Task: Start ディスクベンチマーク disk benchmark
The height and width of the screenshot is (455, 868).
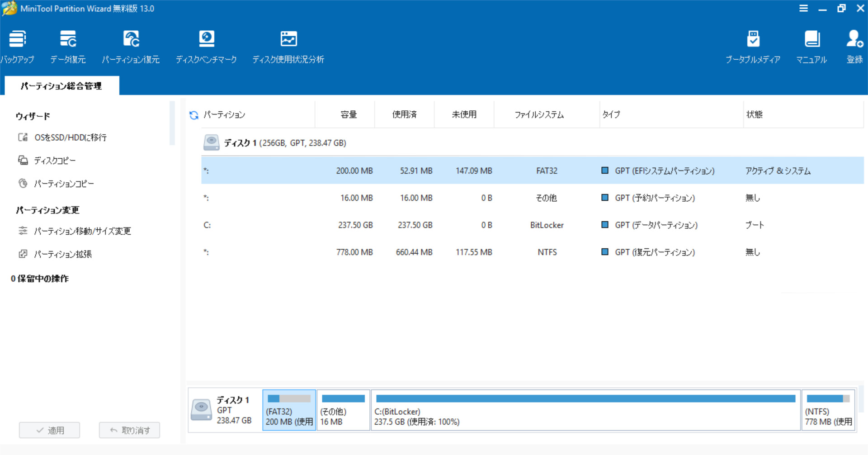Action: click(x=206, y=47)
